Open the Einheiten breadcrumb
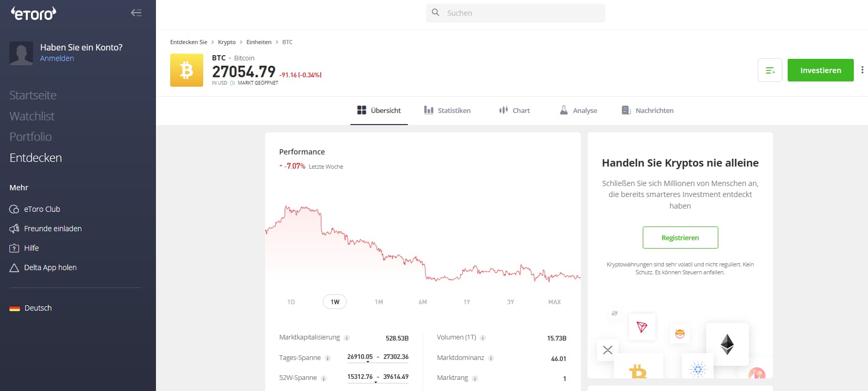The image size is (868, 391). 259,42
